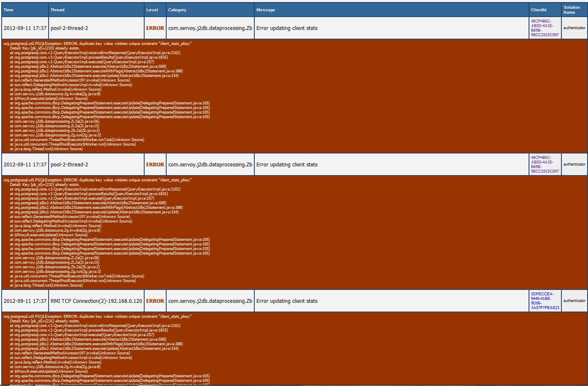Select 'at java.lang.Thread.run' line in the pk_id 232 trace
Image resolution: width=588 pixels, height=386 pixels.
[x=46, y=285]
